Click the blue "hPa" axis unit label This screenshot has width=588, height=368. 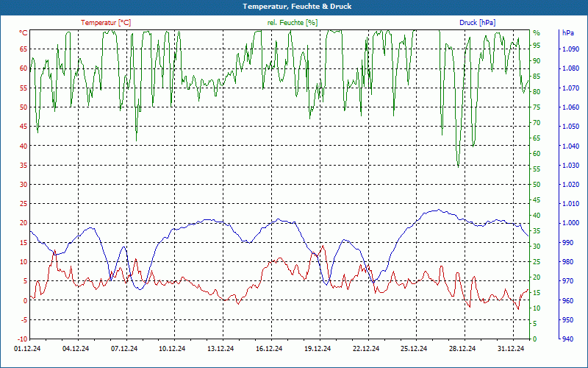click(x=567, y=33)
